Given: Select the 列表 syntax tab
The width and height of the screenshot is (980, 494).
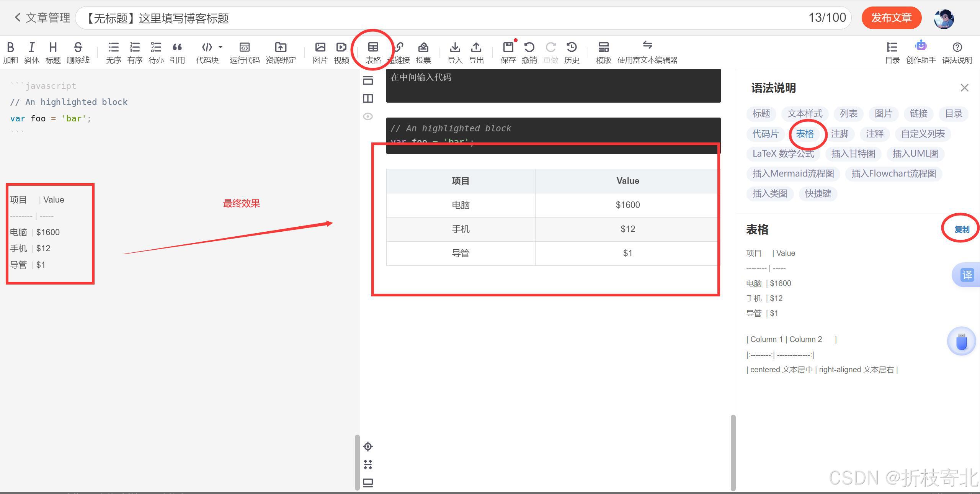Looking at the screenshot, I should 848,114.
